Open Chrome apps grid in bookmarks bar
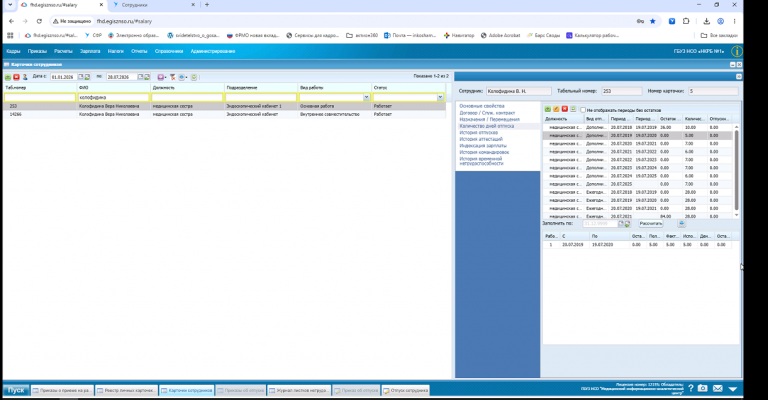Viewport: 768px width, 400px height. click(x=10, y=35)
